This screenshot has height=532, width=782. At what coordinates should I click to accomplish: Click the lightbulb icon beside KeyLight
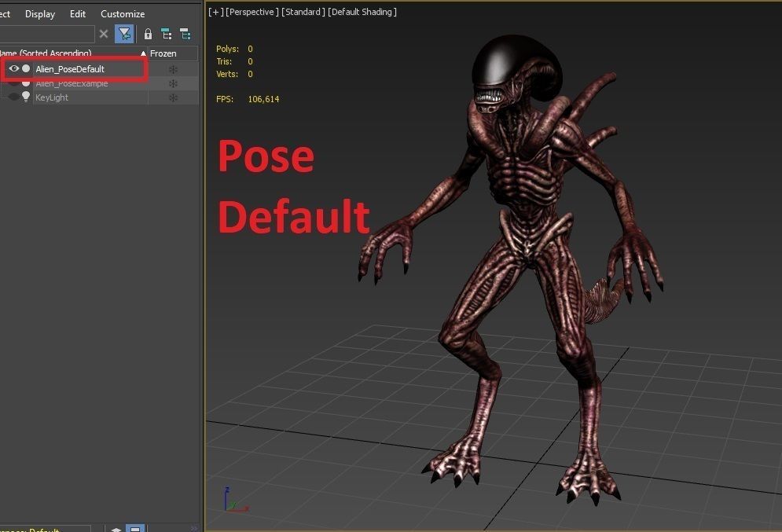click(x=26, y=97)
